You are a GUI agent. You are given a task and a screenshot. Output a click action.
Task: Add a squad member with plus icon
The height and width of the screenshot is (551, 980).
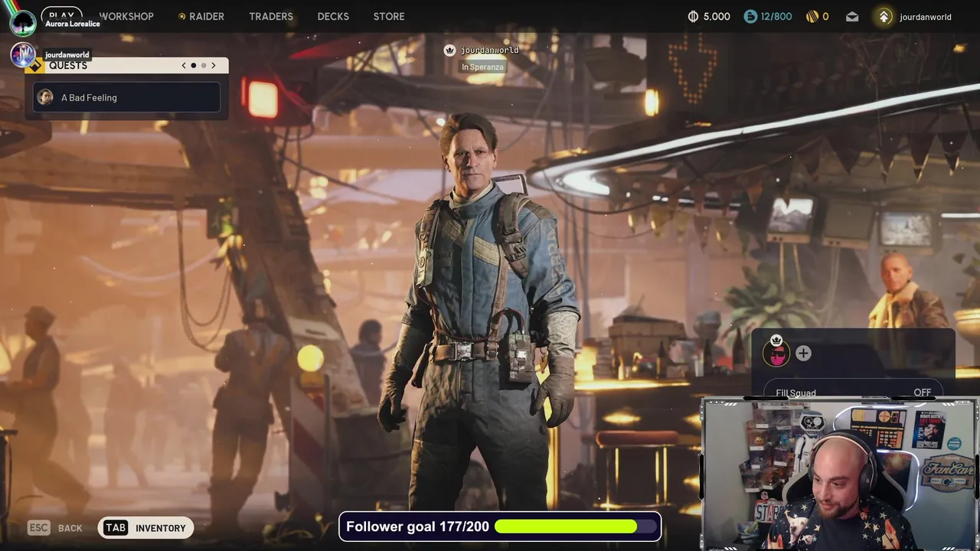point(803,353)
